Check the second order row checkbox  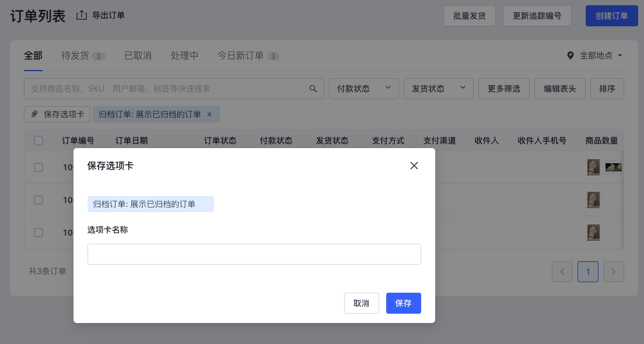tap(38, 200)
